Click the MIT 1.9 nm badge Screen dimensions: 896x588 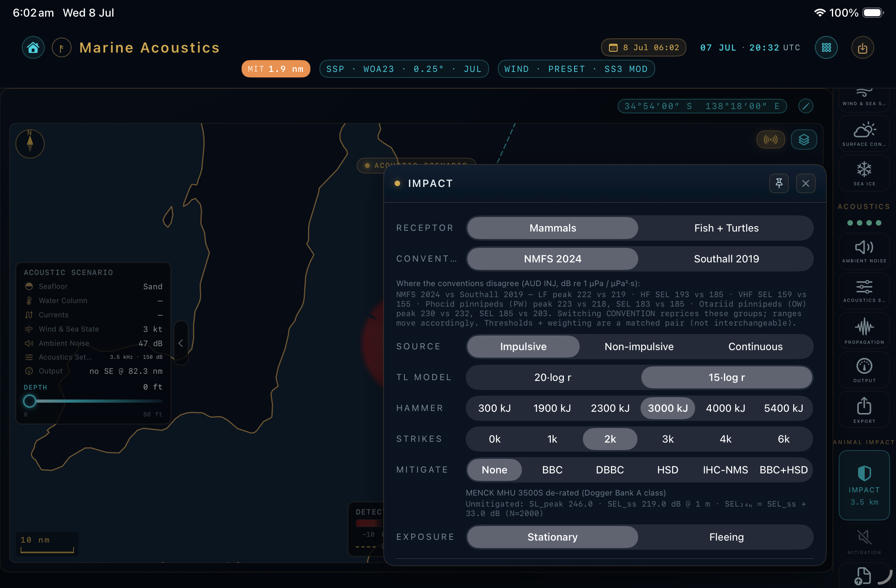pyautogui.click(x=276, y=69)
